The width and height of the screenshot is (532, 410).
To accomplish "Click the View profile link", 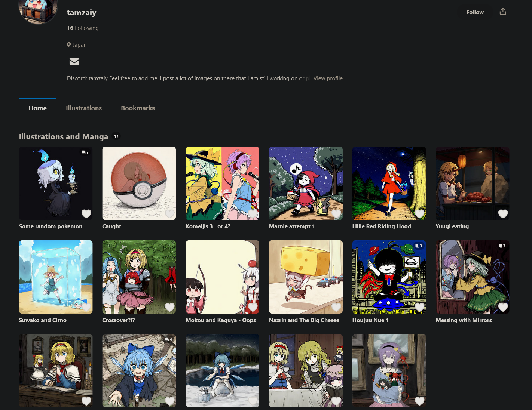I will (328, 78).
